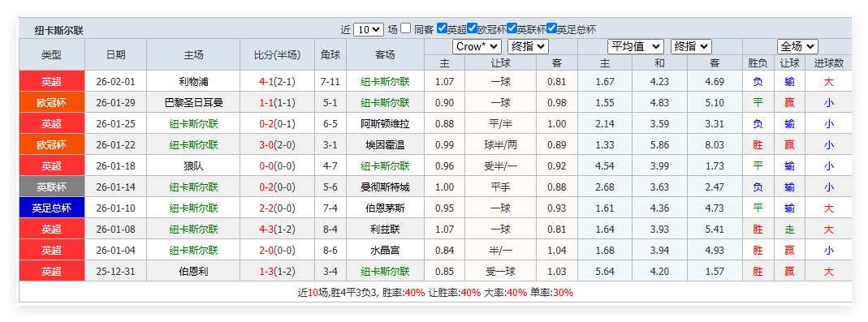Click home team 利物浦 in 26-02-01 row
Screen dimensions: 868x322
[193, 82]
